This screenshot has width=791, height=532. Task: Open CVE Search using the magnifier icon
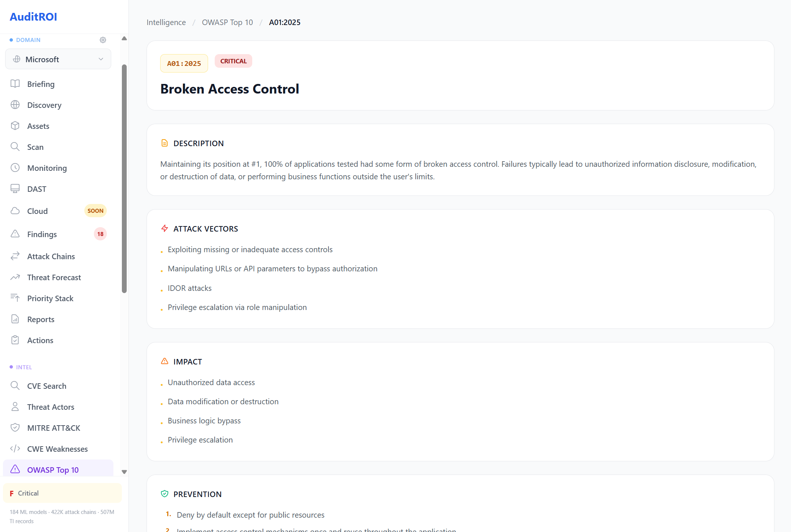tap(15, 385)
